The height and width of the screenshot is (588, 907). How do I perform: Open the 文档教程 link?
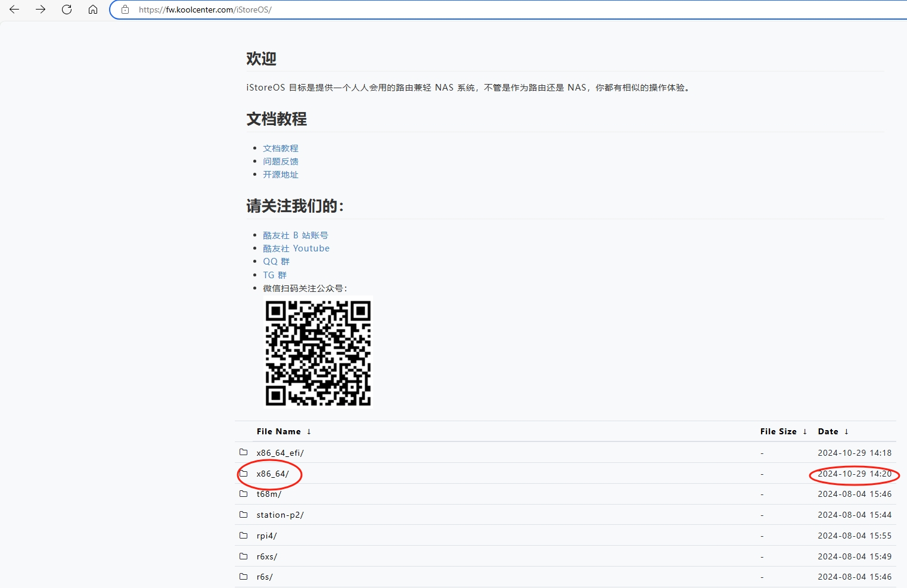tap(281, 148)
